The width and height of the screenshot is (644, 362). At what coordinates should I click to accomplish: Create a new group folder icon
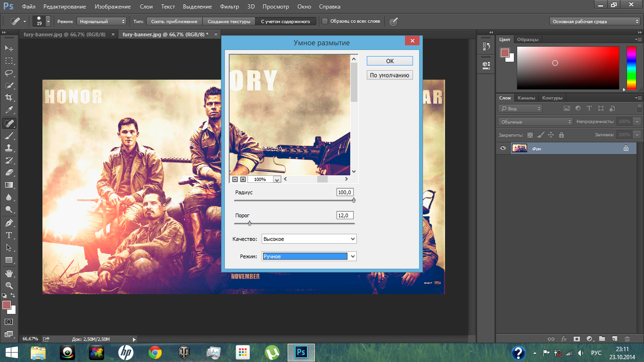click(x=602, y=338)
